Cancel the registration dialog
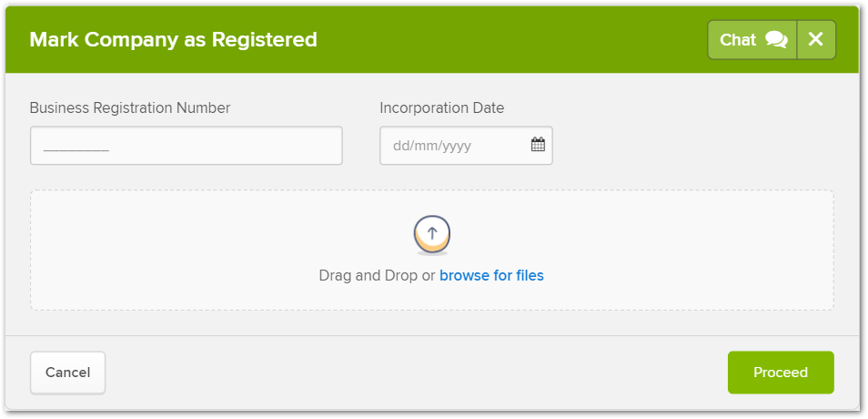The width and height of the screenshot is (868, 419). [x=67, y=373]
